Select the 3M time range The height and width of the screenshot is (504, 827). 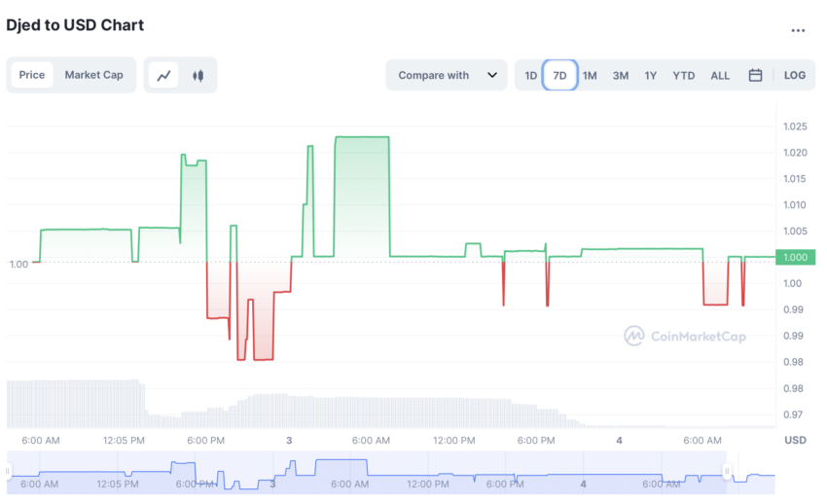click(621, 75)
